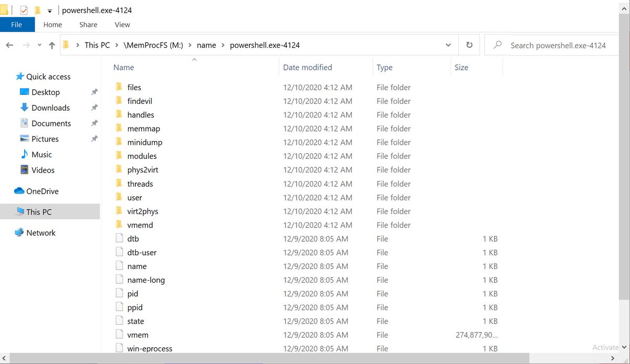This screenshot has width=630, height=364.
Task: Select the handles folder icon
Action: (x=119, y=114)
